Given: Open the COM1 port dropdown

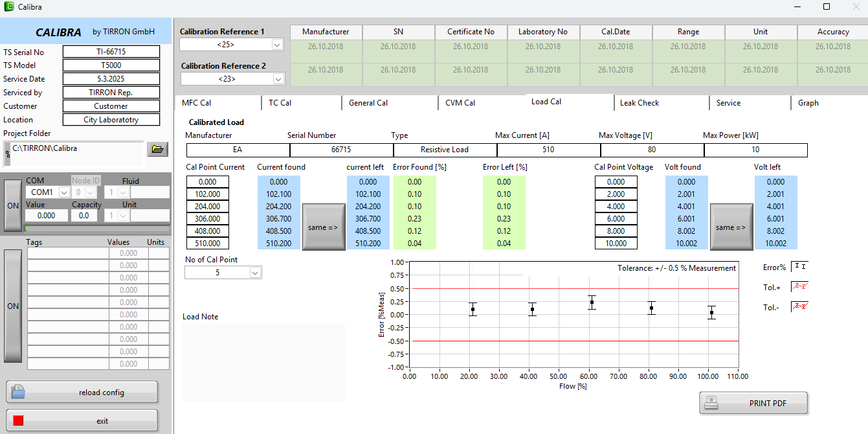Looking at the screenshot, I should (64, 192).
